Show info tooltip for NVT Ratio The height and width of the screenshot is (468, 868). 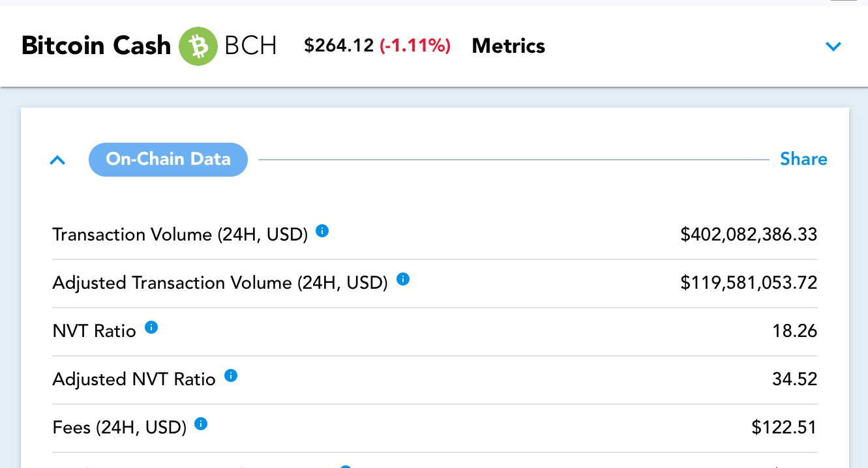point(151,327)
